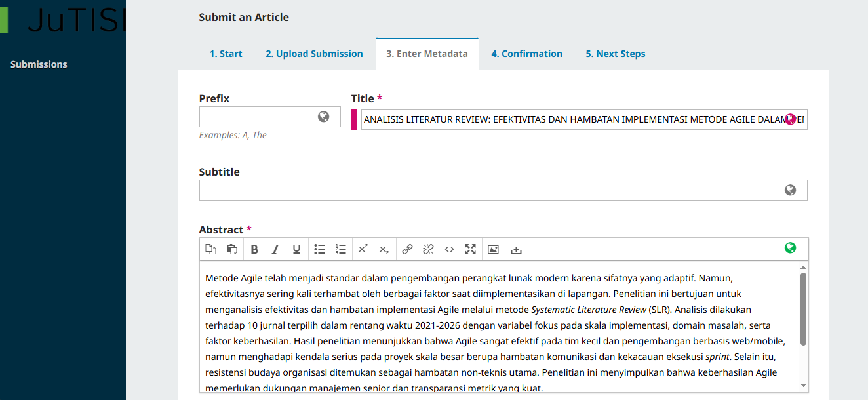Expand the editor to fullscreen mode
Viewport: 868px width, 400px height.
point(471,249)
